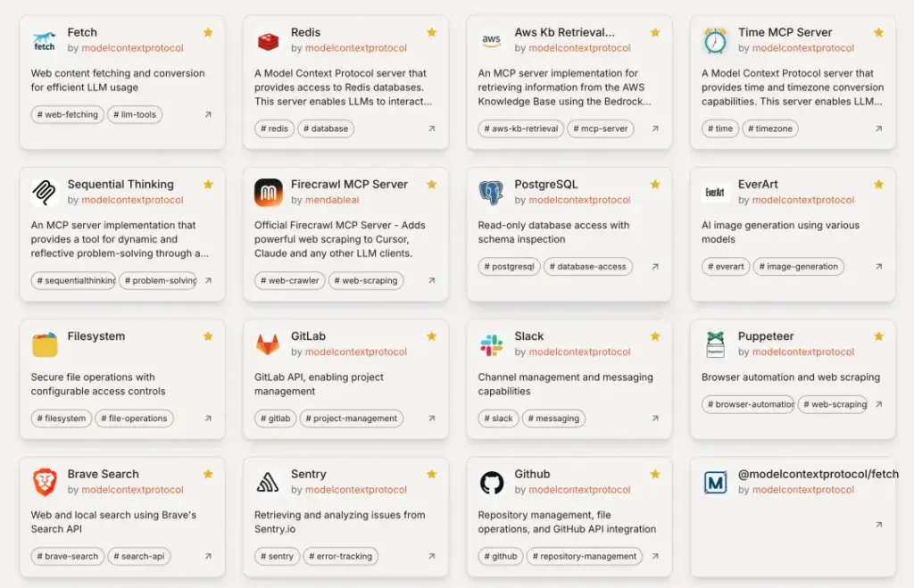Click the Fetch server logo icon
914x588 pixels.
point(45,41)
